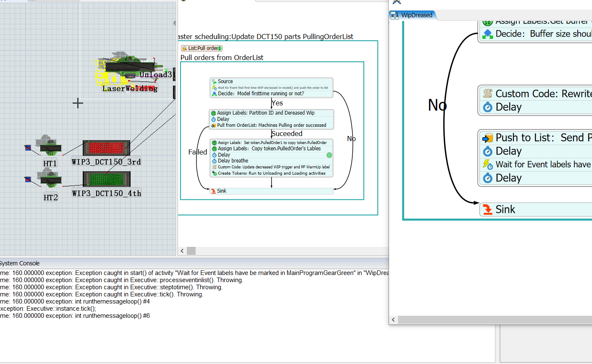Screen dimensions: 592x364
Task: Open the List:Pull order shared asset
Action: pos(202,48)
